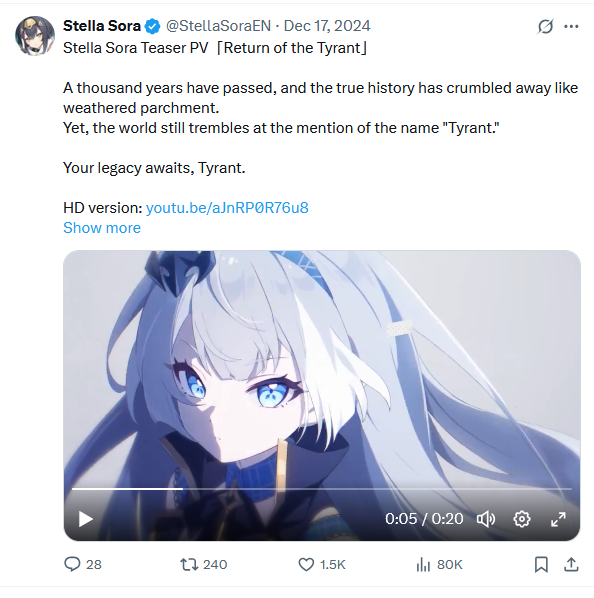Open the three-dot more options menu

click(571, 27)
